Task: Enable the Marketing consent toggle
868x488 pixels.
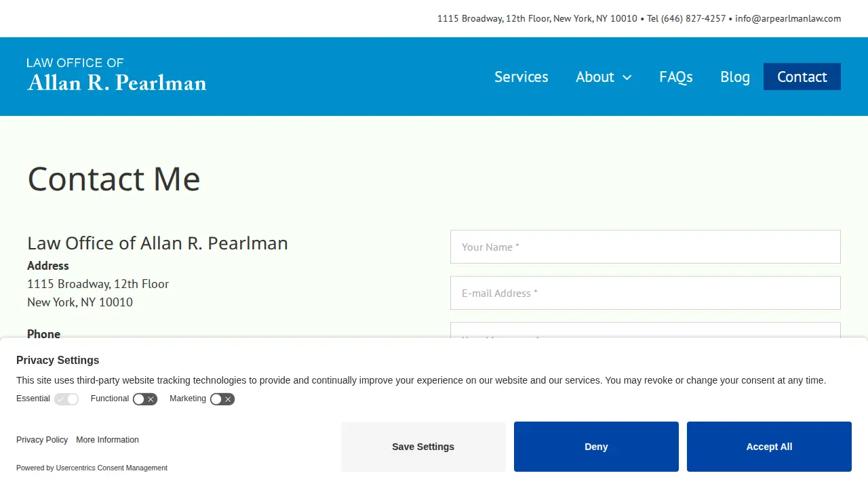Action: [222, 399]
